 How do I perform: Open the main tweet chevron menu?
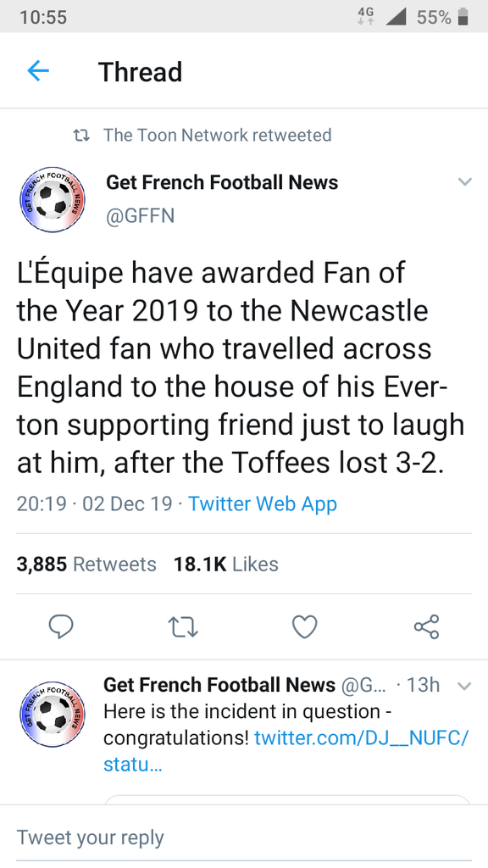[x=465, y=181]
